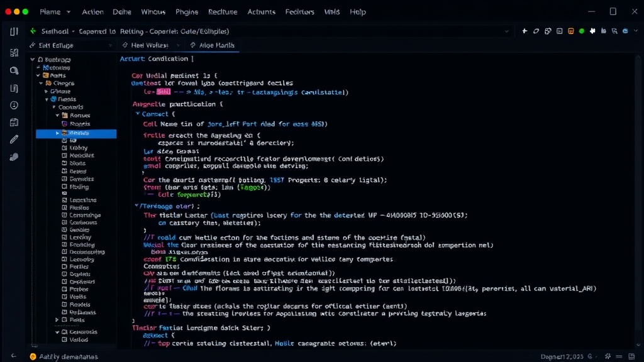Collapse the Ronues folder node
644x362 pixels.
coord(57,116)
